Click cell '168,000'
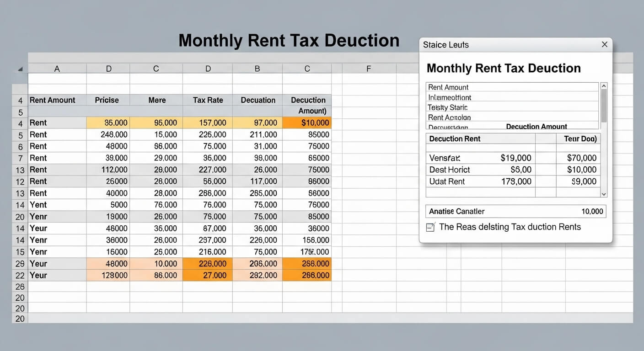The width and height of the screenshot is (644, 351). [307, 240]
